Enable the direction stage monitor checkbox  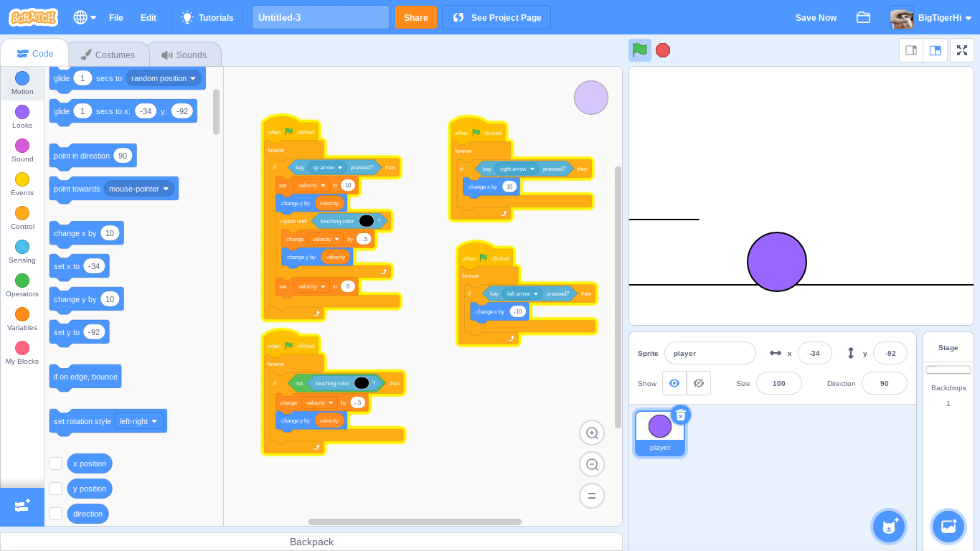[56, 514]
